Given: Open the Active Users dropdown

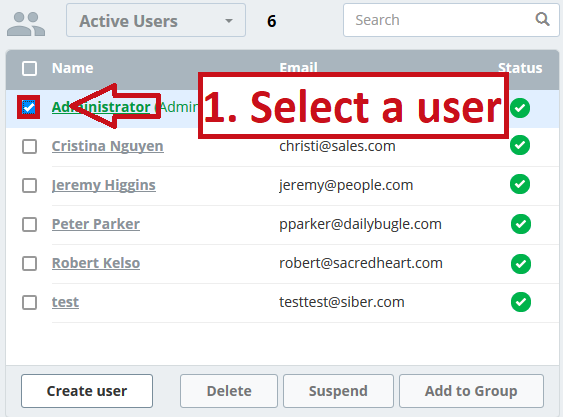Looking at the screenshot, I should click(x=156, y=20).
